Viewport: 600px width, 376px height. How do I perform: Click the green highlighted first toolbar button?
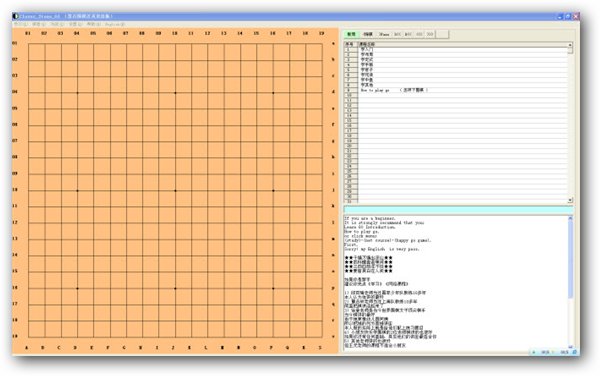click(351, 34)
